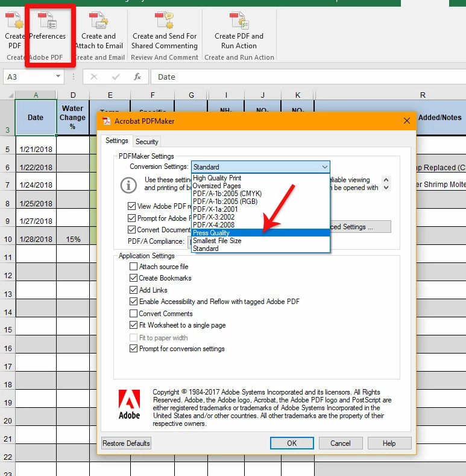Click the formula bar showing Date
This screenshot has width=466, height=476.
pyautogui.click(x=308, y=77)
